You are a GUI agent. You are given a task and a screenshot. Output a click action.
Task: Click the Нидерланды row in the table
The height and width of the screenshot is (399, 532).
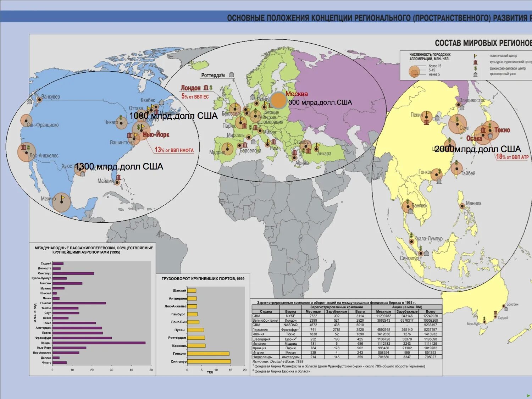coord(347,357)
